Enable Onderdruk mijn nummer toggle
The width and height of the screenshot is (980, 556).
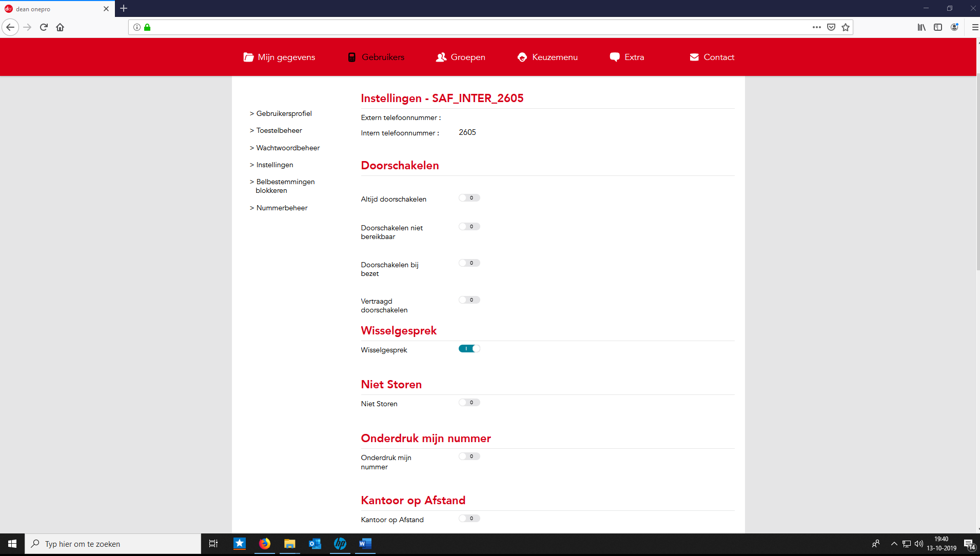(469, 456)
